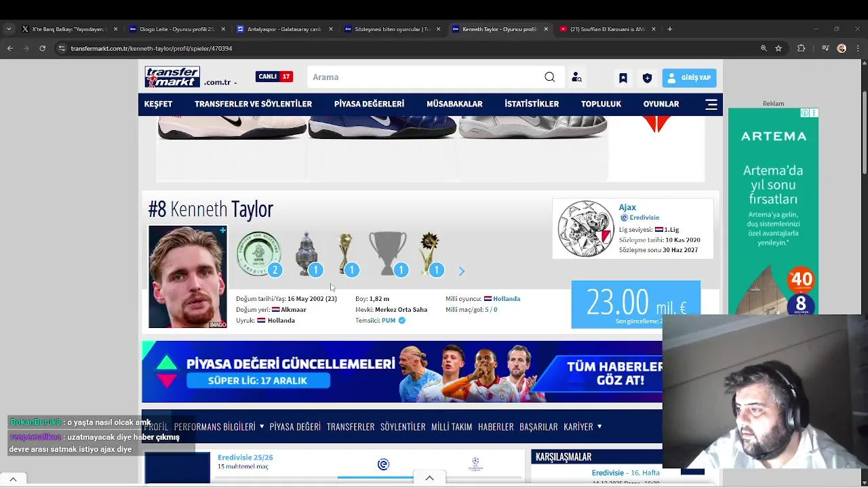Click the Dutch cup trophy icon
The image size is (868, 488).
(x=307, y=253)
